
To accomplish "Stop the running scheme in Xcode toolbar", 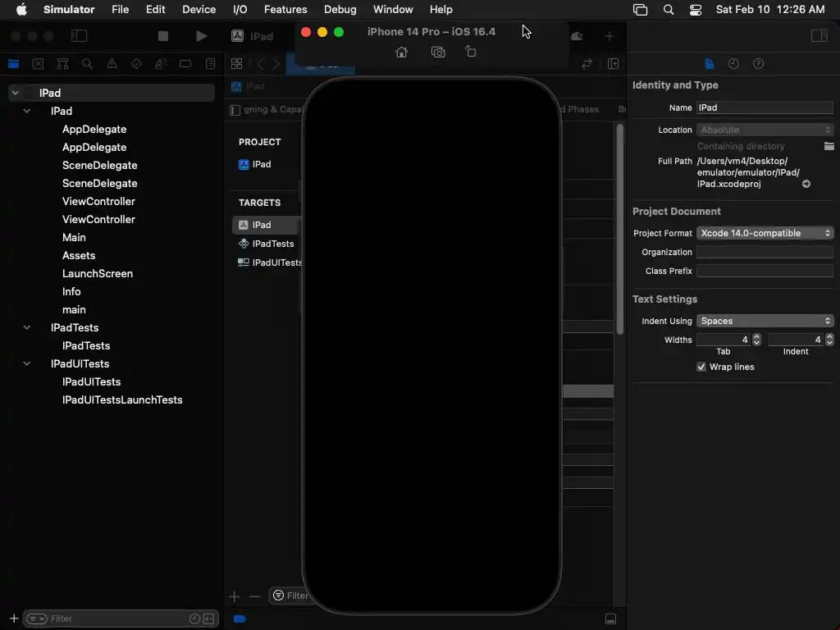I will point(163,36).
